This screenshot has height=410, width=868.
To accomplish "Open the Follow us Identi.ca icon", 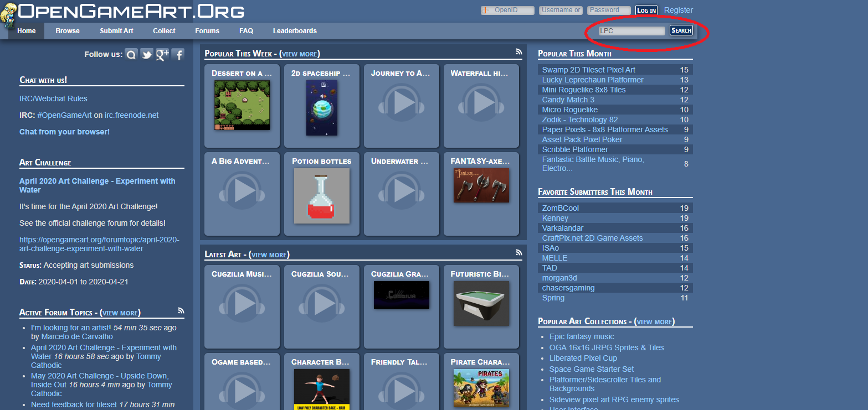I will (131, 54).
